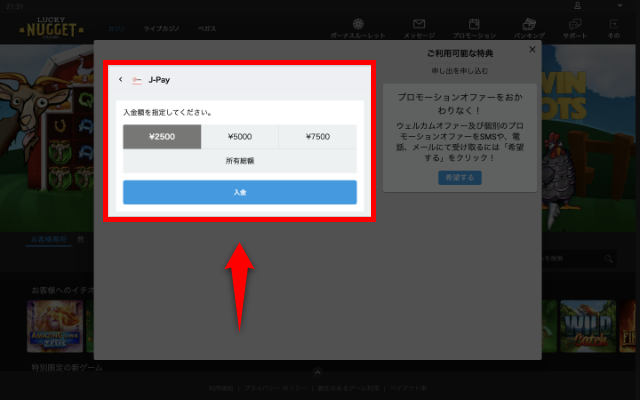
Task: Select the ¥2500 deposit amount
Action: point(161,137)
